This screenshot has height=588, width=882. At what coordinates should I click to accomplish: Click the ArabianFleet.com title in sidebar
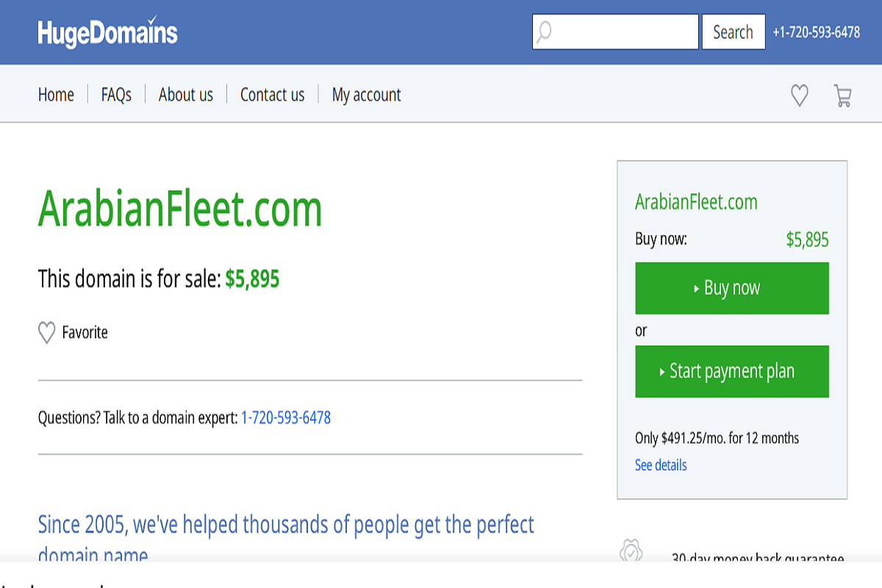[696, 202]
